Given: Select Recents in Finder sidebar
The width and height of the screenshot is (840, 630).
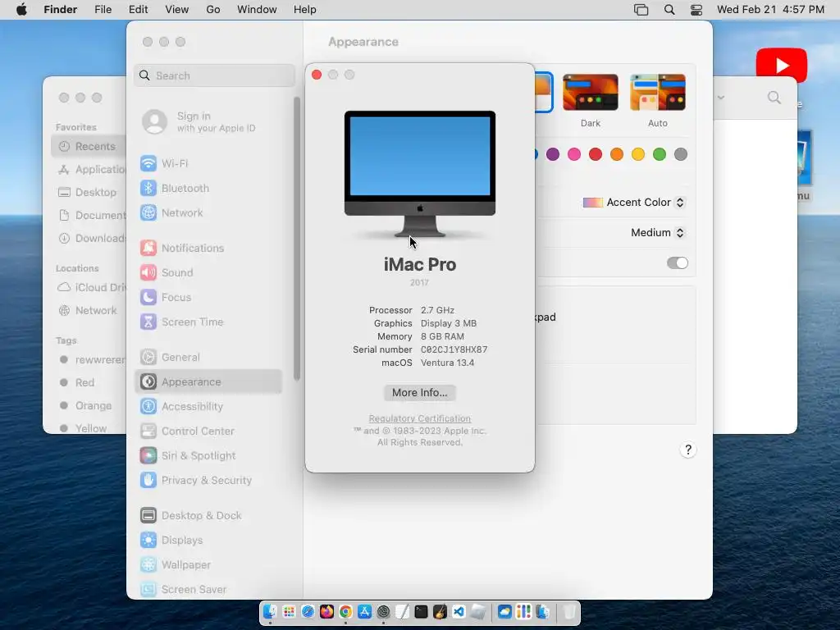Looking at the screenshot, I should click(89, 146).
